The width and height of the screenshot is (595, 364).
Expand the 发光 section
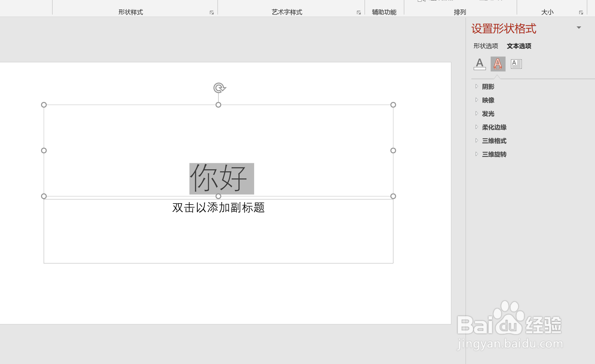coord(487,113)
